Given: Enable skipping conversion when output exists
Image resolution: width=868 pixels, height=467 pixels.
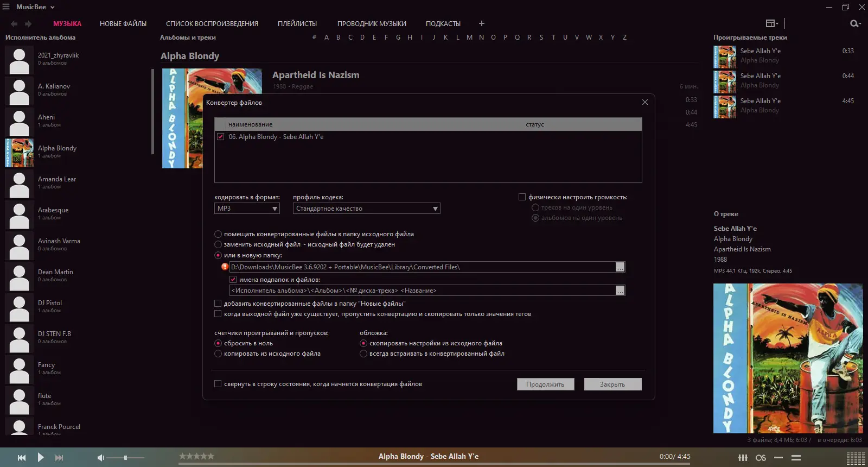Looking at the screenshot, I should click(x=218, y=314).
